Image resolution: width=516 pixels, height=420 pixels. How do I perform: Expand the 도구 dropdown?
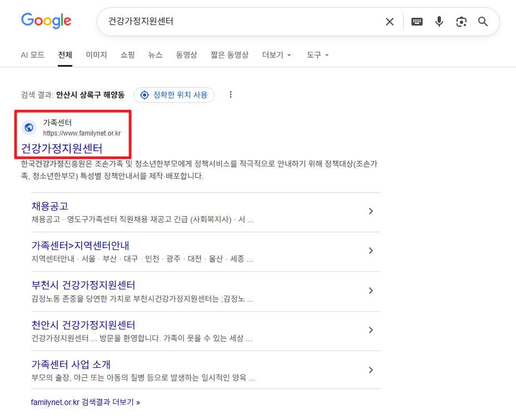coord(317,55)
